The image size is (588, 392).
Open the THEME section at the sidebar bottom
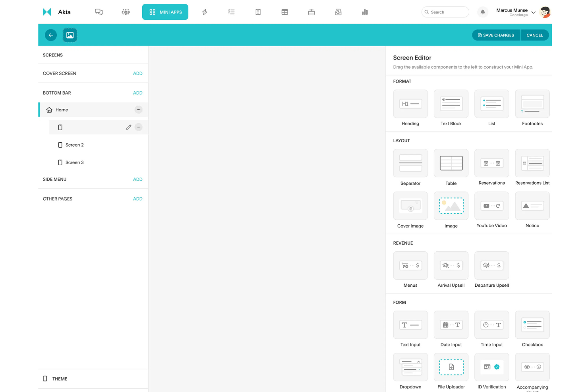click(x=60, y=378)
